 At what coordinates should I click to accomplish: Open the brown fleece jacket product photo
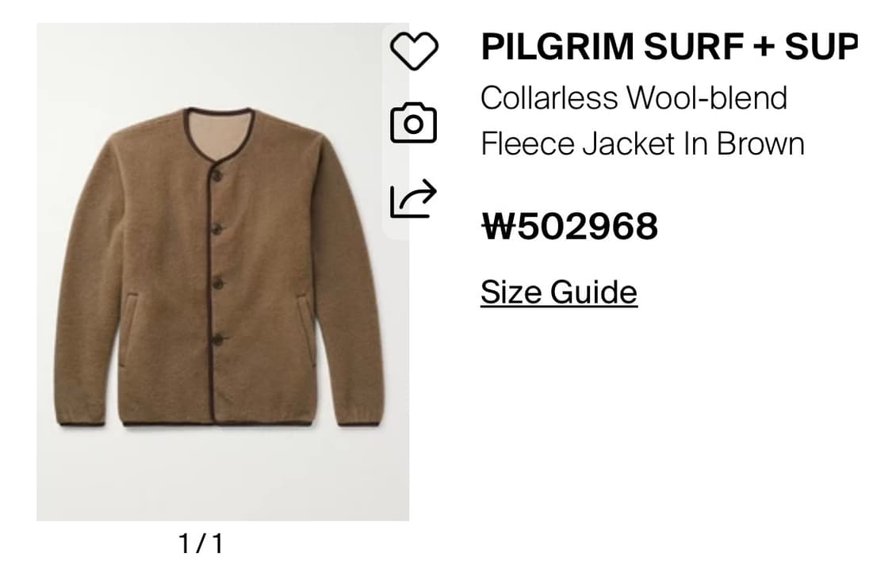(x=223, y=272)
